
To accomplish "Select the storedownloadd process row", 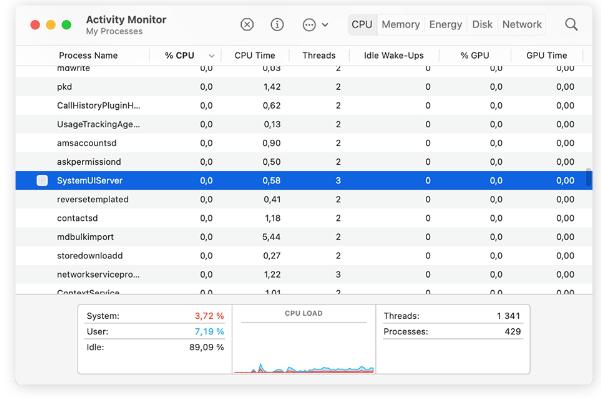I will tap(304, 256).
